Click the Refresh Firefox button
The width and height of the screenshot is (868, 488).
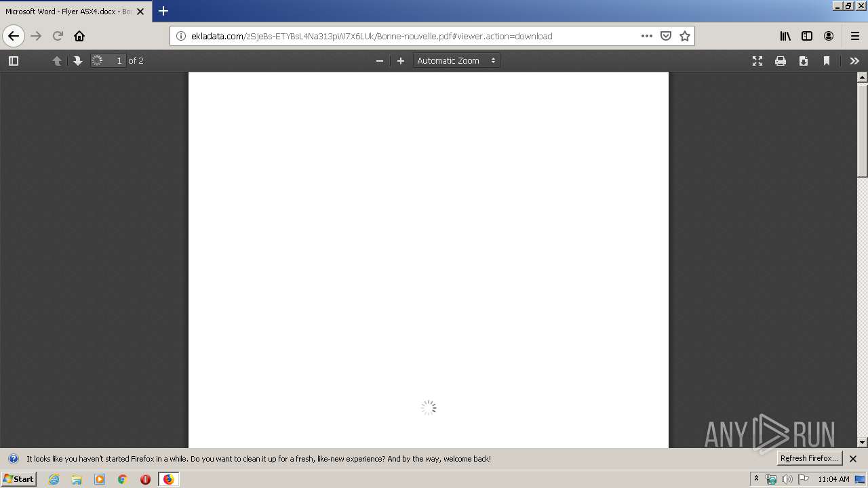(x=809, y=458)
